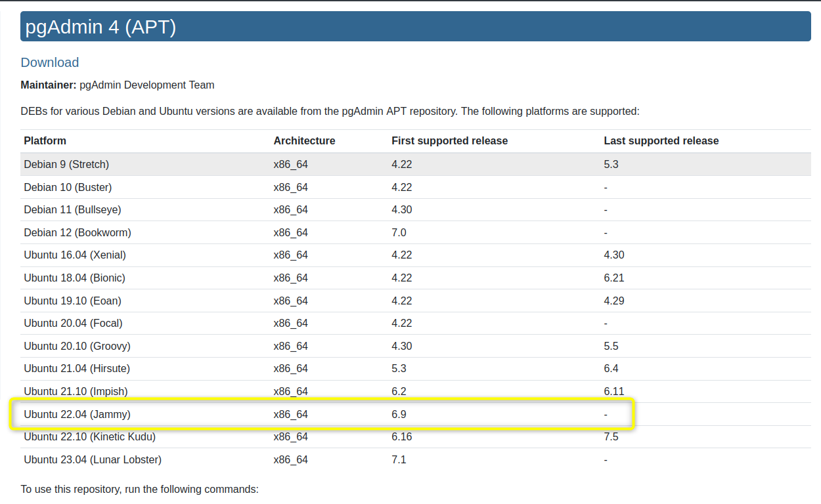Click x86_64 in the Focal row
The height and width of the screenshot is (504, 821).
pyautogui.click(x=290, y=324)
